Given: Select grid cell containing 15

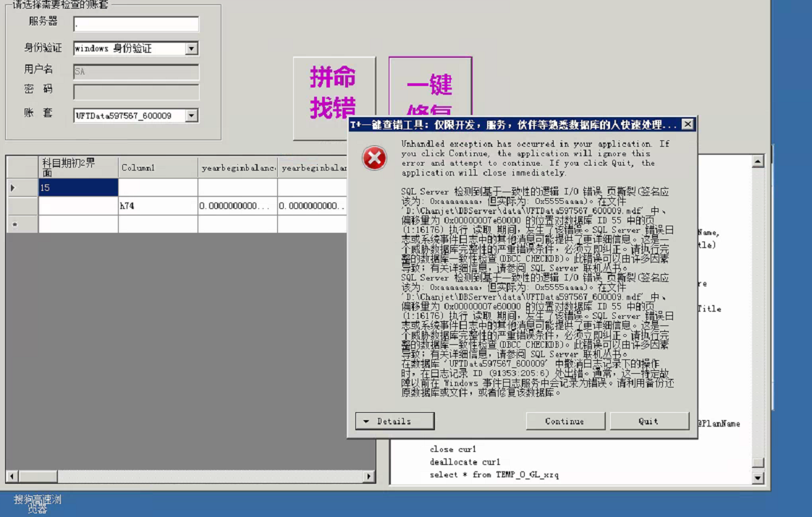Looking at the screenshot, I should tap(78, 187).
